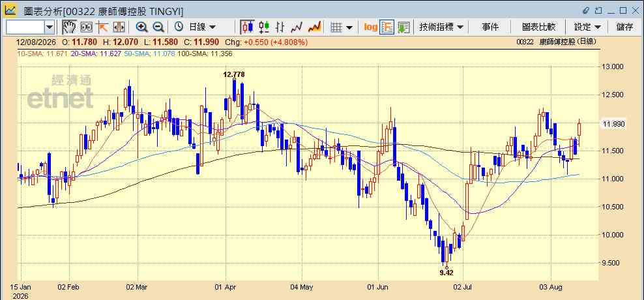Open the 設定 settings dropdown
This screenshot has width=644, height=300.
coord(587,27)
